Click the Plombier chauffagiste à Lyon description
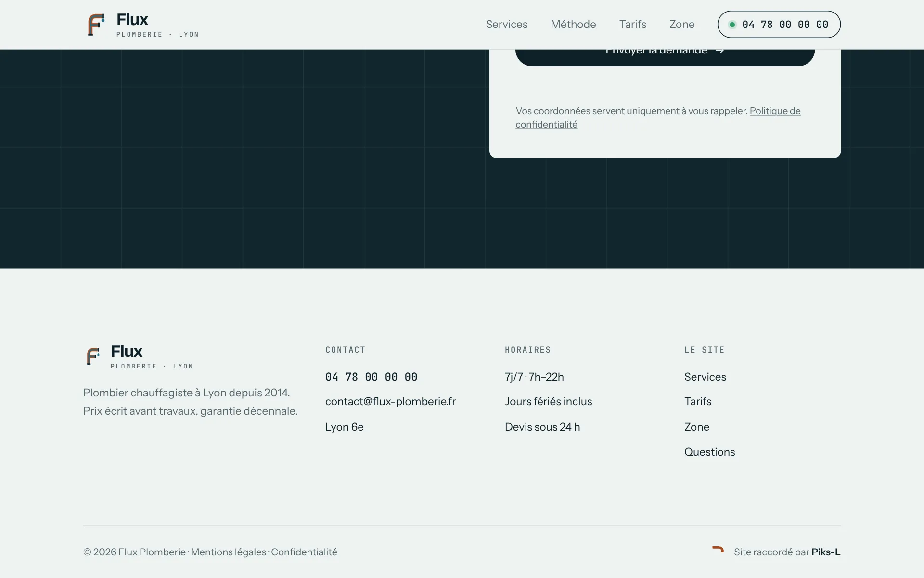Viewport: 924px width, 578px height. (x=190, y=402)
